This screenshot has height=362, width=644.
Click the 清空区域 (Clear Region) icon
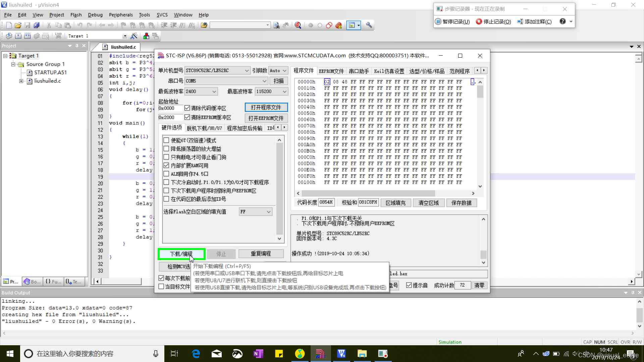point(428,202)
